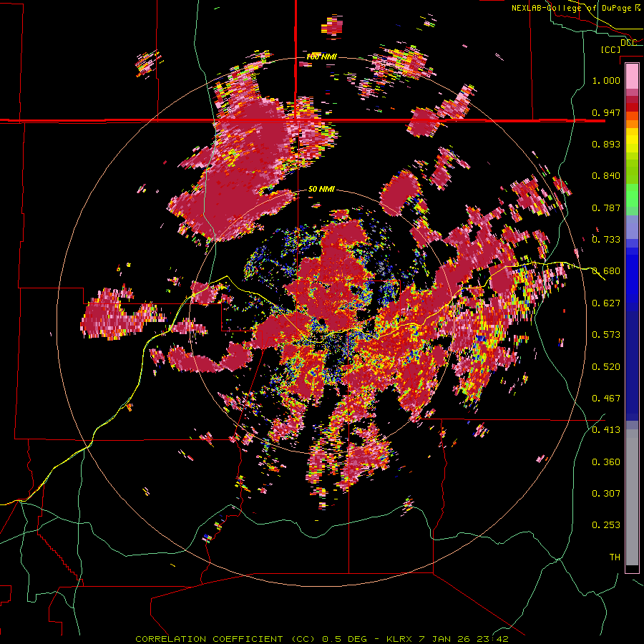
Task: Select the 0.733 legend value
Action: (x=606, y=240)
